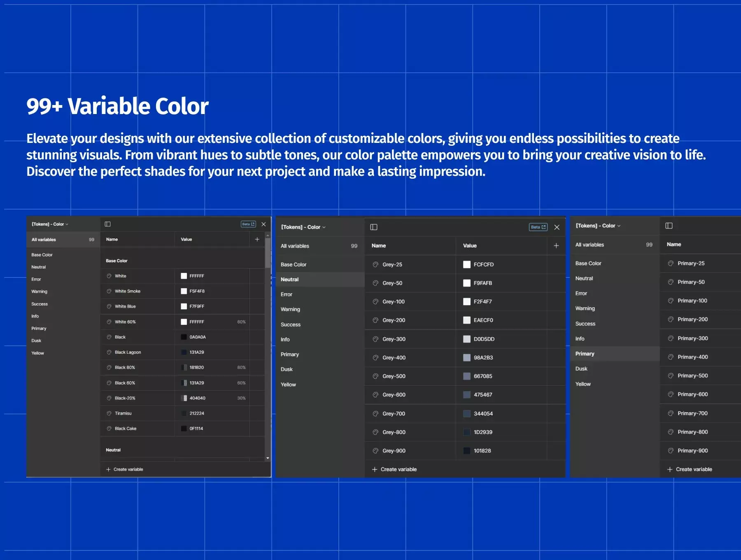Click the 404040 value of Black-20%
The image size is (741, 560).
coord(198,398)
